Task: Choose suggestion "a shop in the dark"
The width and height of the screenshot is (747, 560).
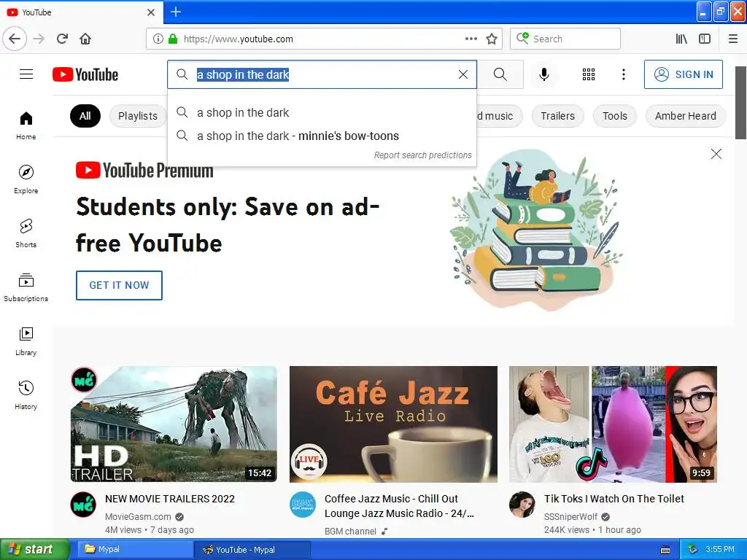Action: [322, 113]
